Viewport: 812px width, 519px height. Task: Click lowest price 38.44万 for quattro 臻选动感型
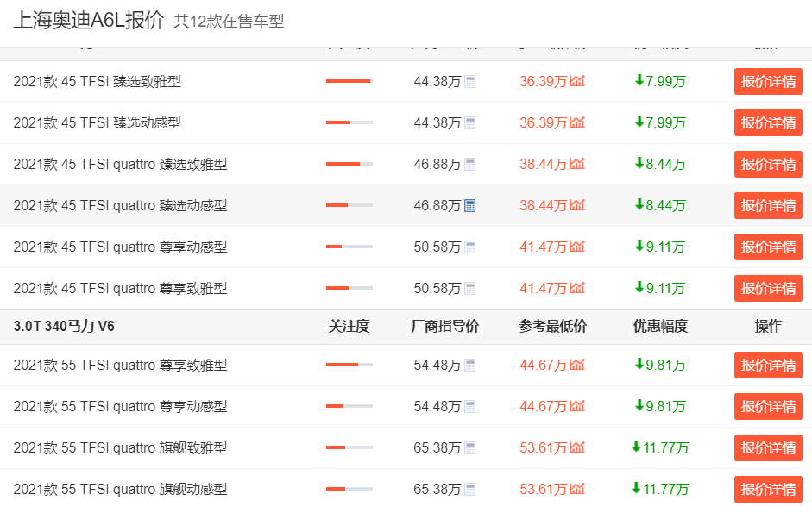pos(544,206)
